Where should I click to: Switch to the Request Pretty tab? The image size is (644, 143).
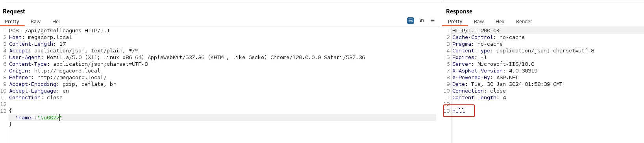click(12, 22)
